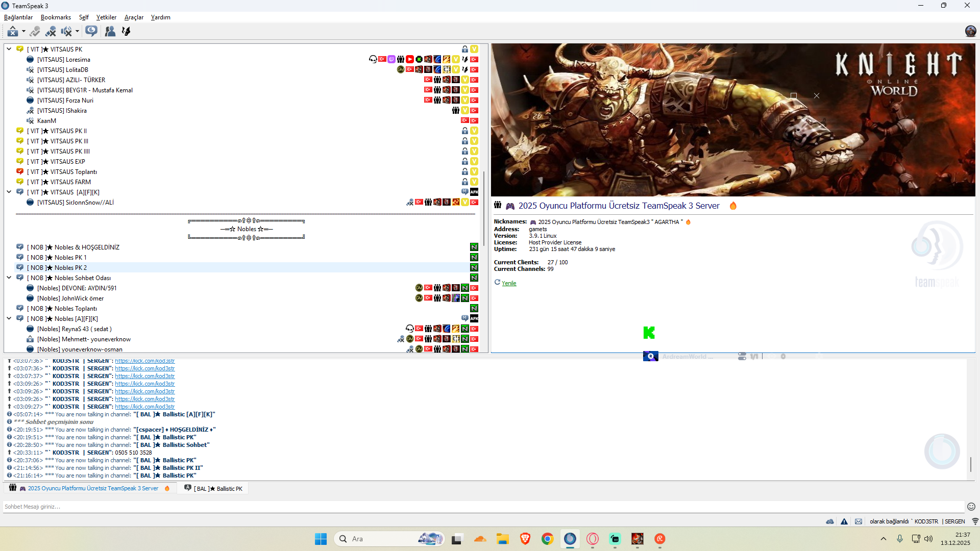
Task: Select the Nobles Toplantı channel
Action: coord(62,309)
